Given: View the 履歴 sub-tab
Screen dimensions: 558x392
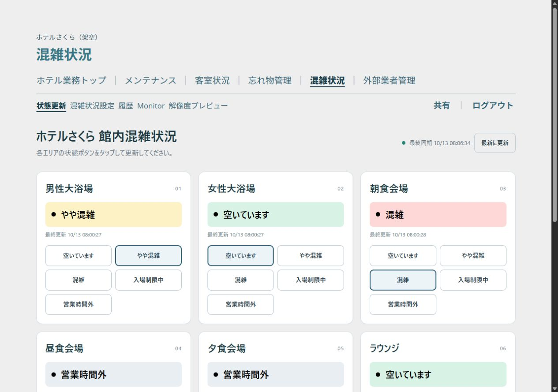Looking at the screenshot, I should pyautogui.click(x=126, y=106).
